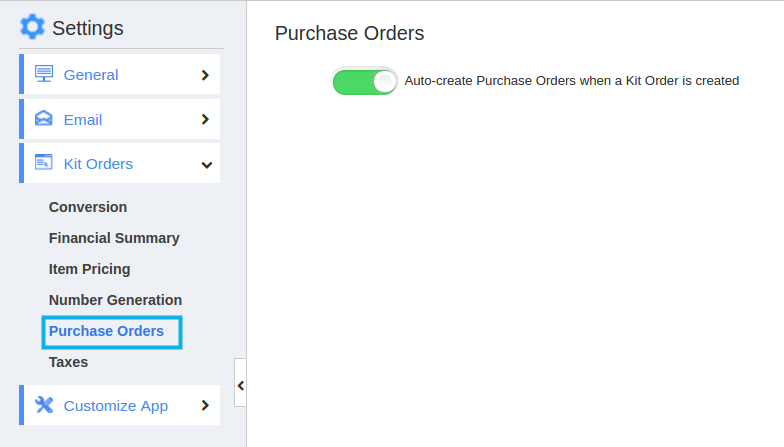Click the Settings gear icon

click(32, 26)
